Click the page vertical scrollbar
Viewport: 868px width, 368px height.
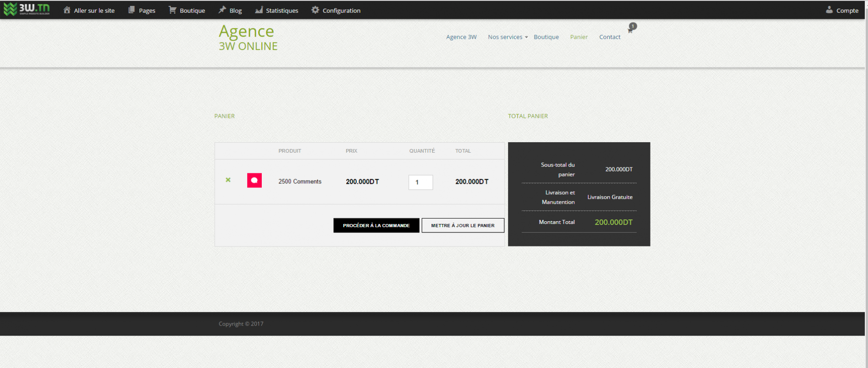tap(866, 184)
